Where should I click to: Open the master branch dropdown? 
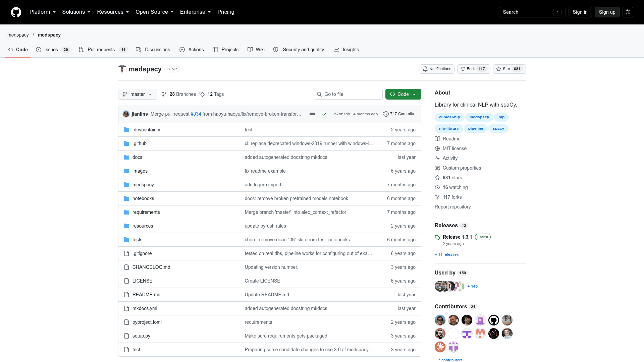pos(138,94)
